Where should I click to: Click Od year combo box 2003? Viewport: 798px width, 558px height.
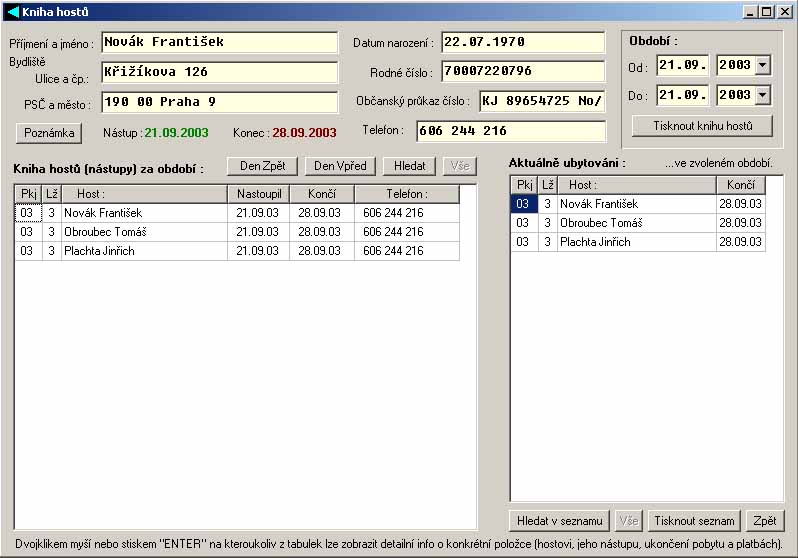(743, 65)
